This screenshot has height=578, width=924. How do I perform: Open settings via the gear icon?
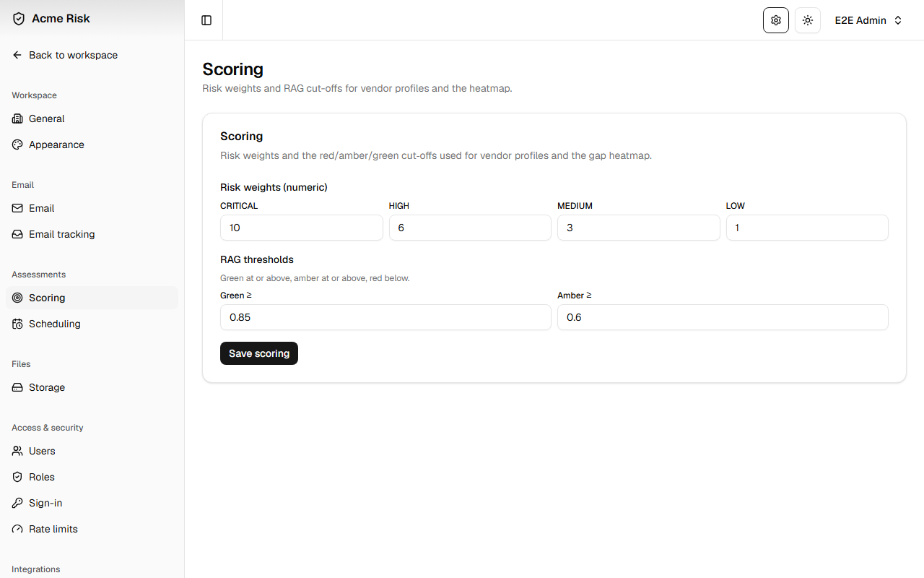pyautogui.click(x=776, y=20)
